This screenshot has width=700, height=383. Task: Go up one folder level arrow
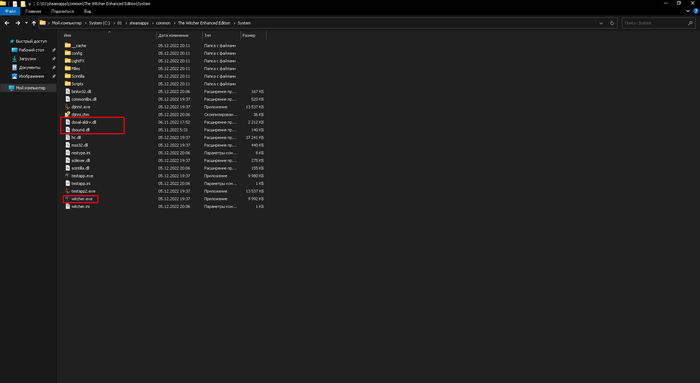33,23
